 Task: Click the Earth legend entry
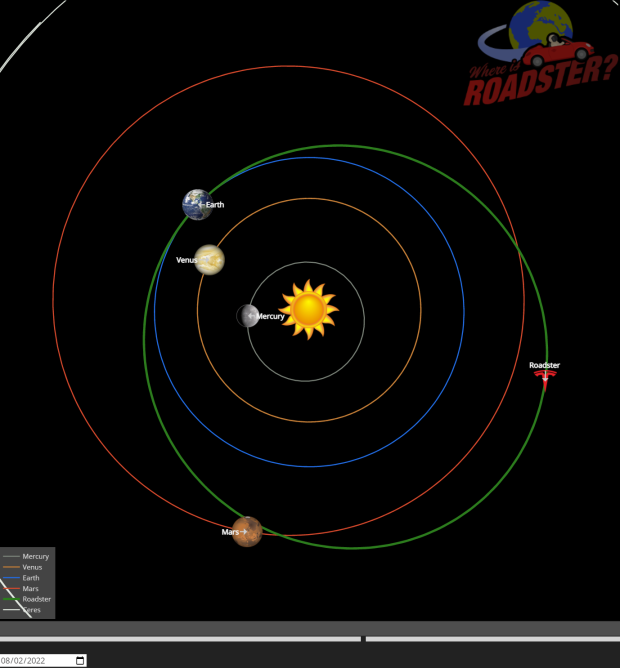21,577
